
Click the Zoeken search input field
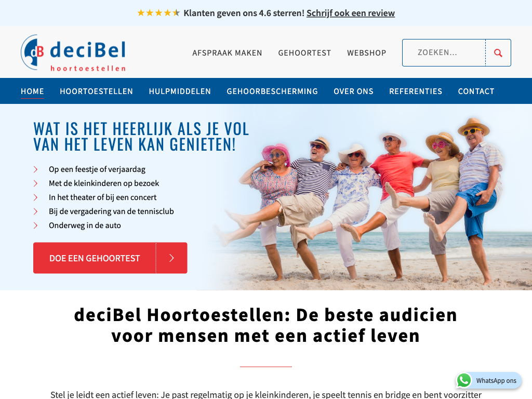(x=444, y=52)
